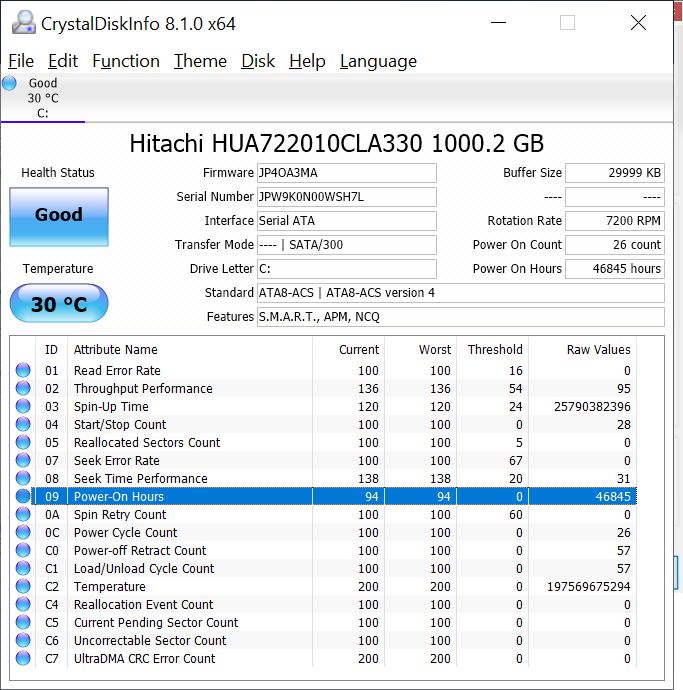Click the status orb for UltraDMA CRC Error Count
683x690 pixels.
tap(23, 659)
